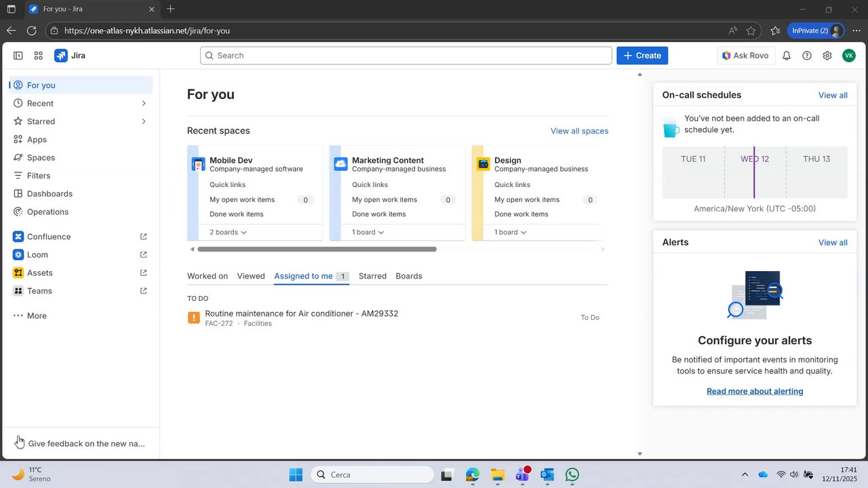Click browser favorites star icon
This screenshot has width=868, height=488.
[751, 30]
